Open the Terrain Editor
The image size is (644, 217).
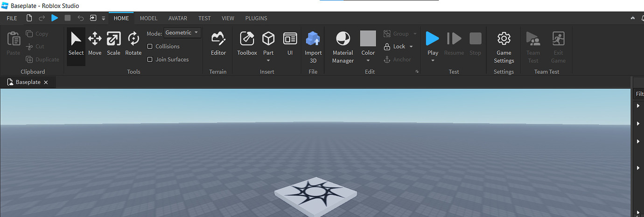click(x=218, y=44)
